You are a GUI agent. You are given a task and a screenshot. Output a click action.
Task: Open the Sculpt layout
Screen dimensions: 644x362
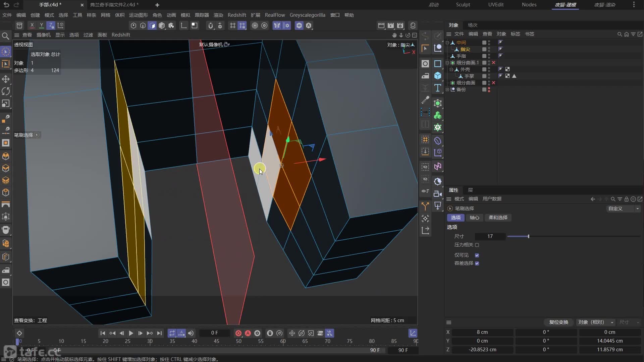[x=463, y=5]
